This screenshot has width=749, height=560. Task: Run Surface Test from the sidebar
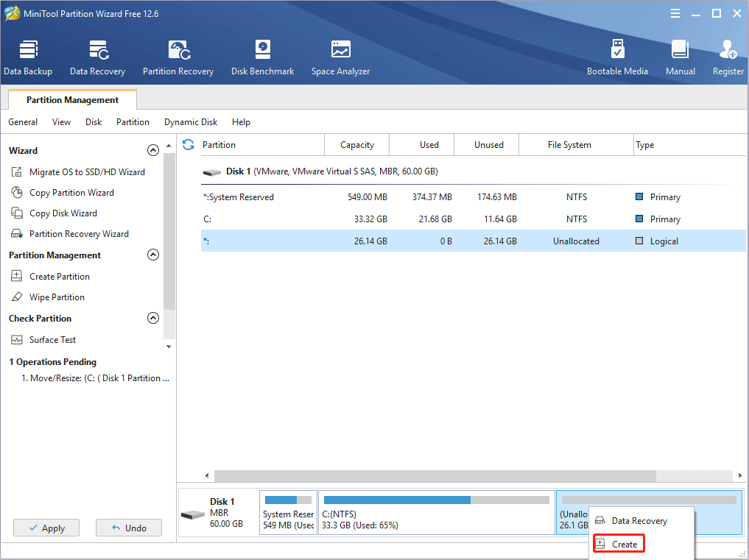pos(43,339)
